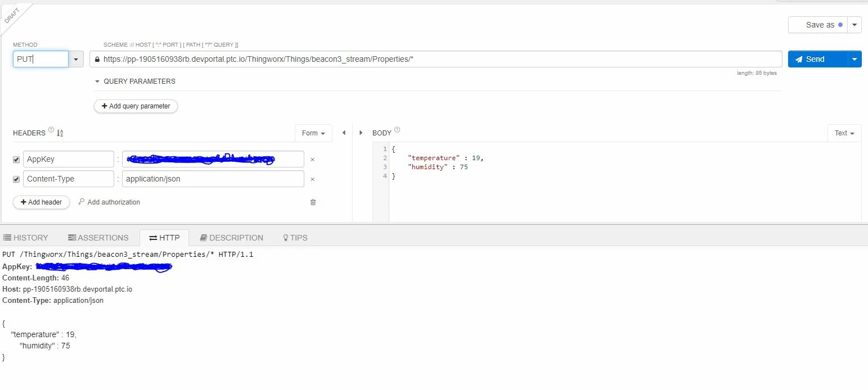Click the request URL field
The image size is (868, 390).
pos(435,59)
